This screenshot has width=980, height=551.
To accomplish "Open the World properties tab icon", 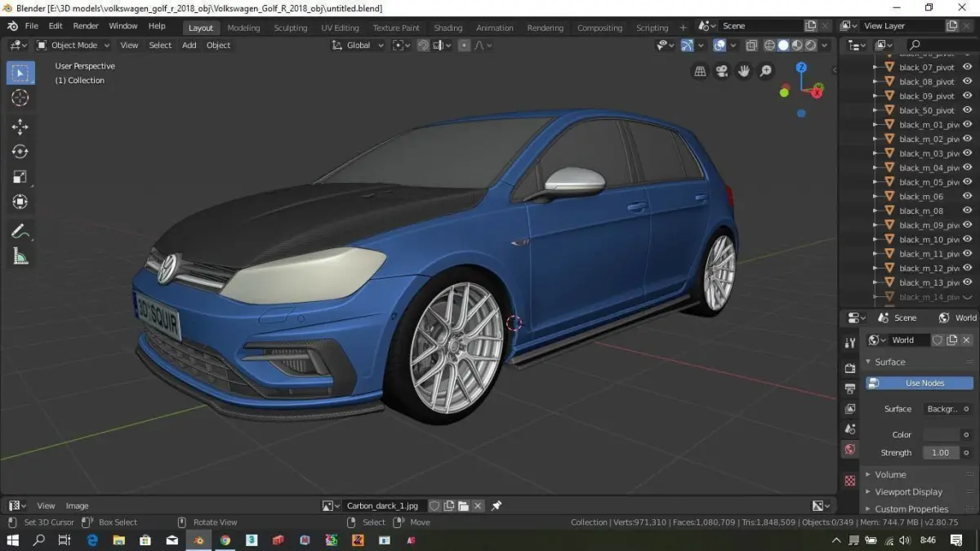I will [850, 449].
